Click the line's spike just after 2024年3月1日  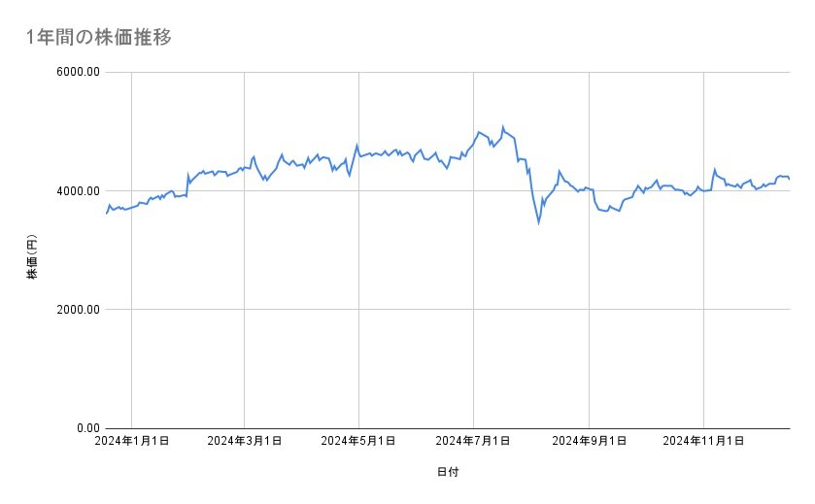[x=254, y=155]
